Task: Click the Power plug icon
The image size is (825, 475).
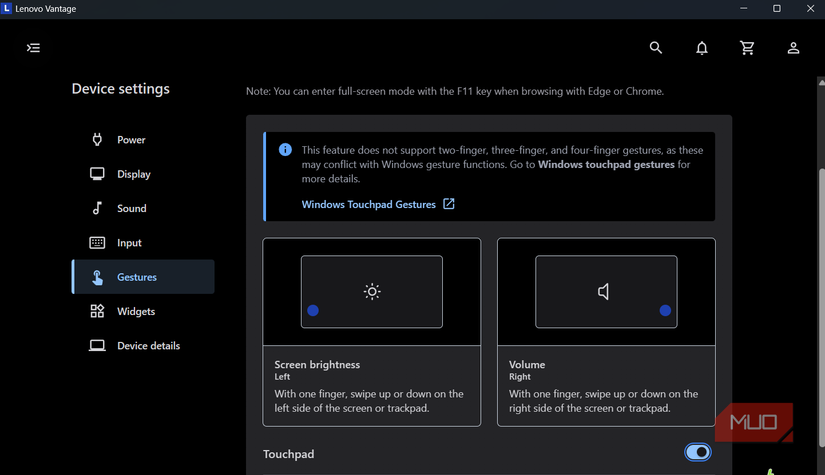Action: (97, 139)
